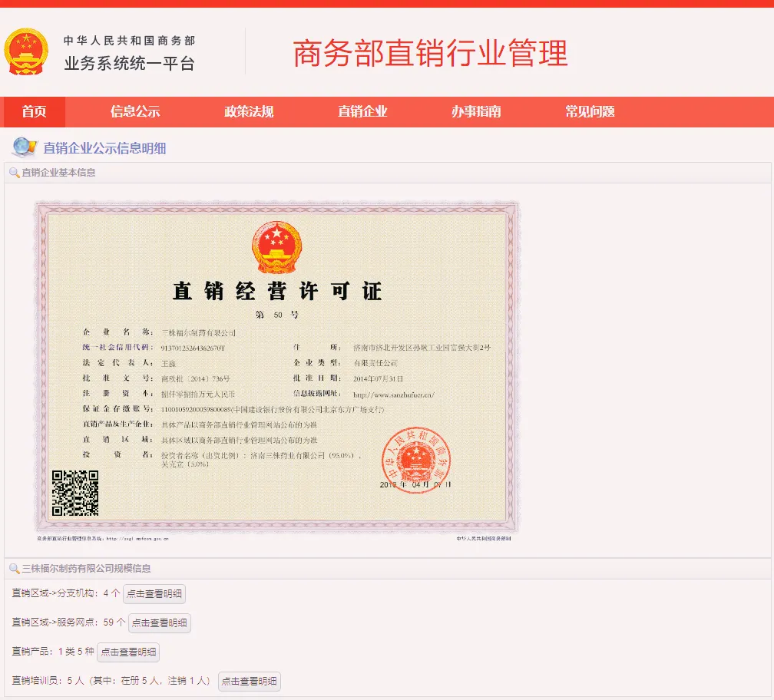Click the 直销区域->分支机构 label text
Image resolution: width=774 pixels, height=700 pixels.
tap(53, 593)
